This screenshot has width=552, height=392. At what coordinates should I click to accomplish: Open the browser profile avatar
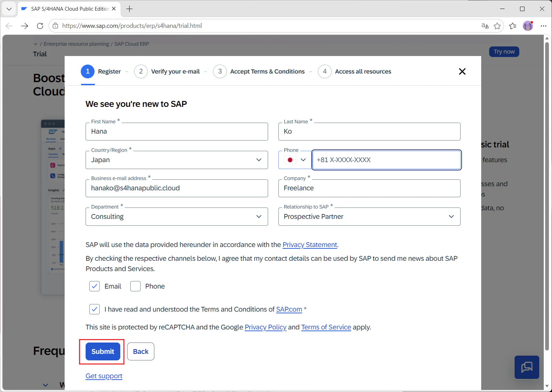pyautogui.click(x=528, y=26)
